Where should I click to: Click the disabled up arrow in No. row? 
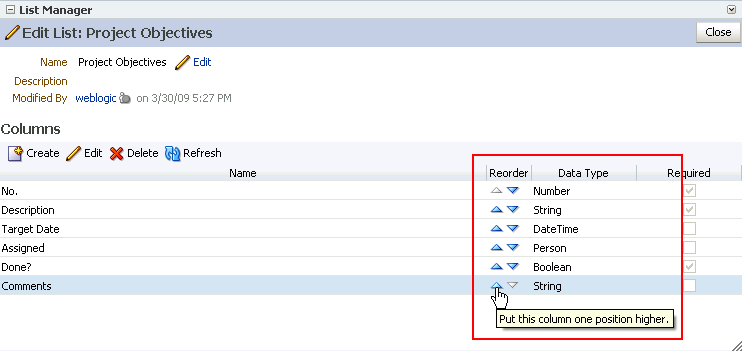(x=496, y=190)
